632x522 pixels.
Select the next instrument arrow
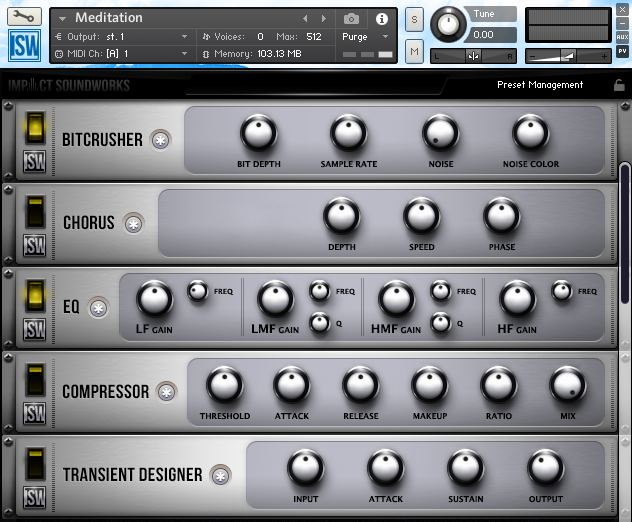pyautogui.click(x=323, y=19)
